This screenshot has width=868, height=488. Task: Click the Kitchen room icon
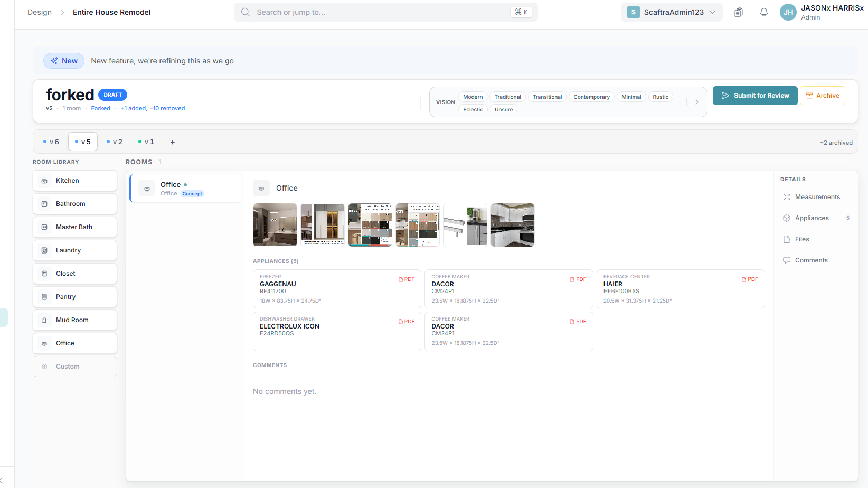point(44,181)
